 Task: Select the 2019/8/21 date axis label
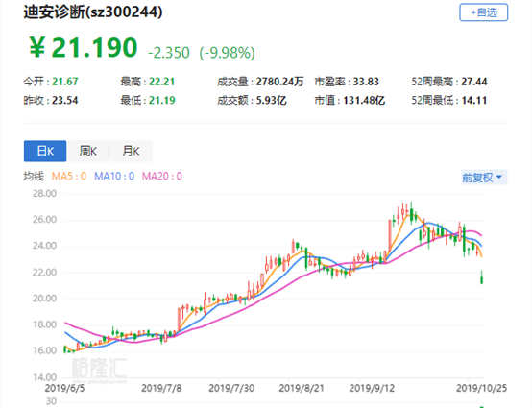302,388
